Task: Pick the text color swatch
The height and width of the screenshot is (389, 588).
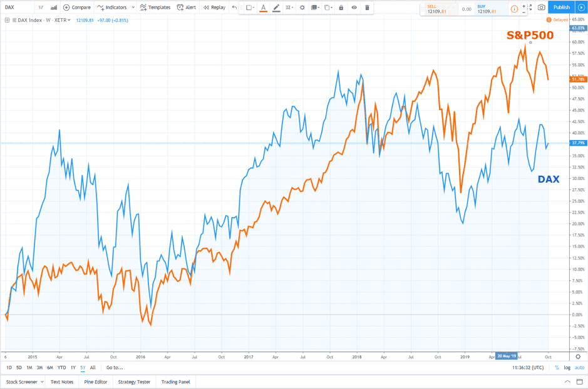Action: 262,8
